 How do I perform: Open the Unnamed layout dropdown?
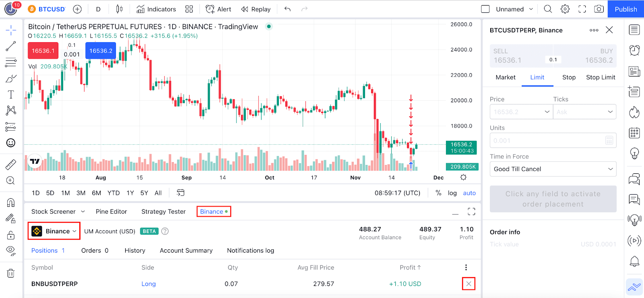pos(514,9)
